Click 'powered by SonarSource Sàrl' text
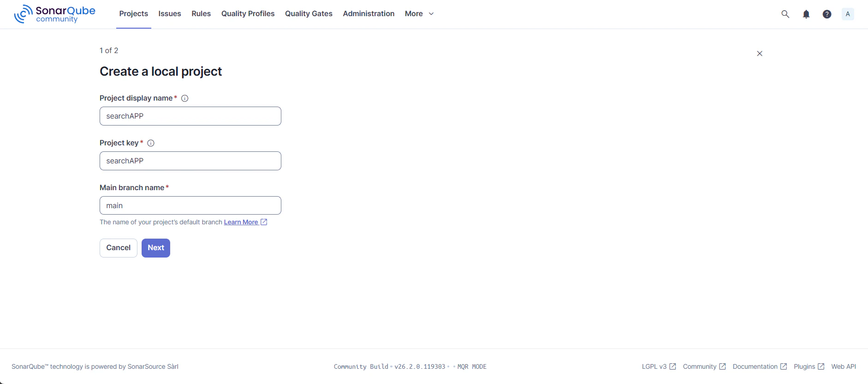Viewport: 868px width, 384px height. click(x=135, y=366)
